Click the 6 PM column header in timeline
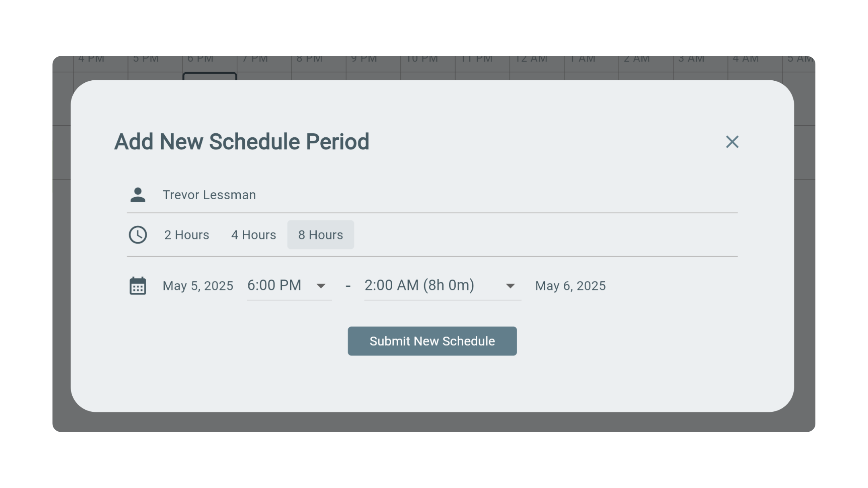The image size is (868, 488). coord(201,59)
